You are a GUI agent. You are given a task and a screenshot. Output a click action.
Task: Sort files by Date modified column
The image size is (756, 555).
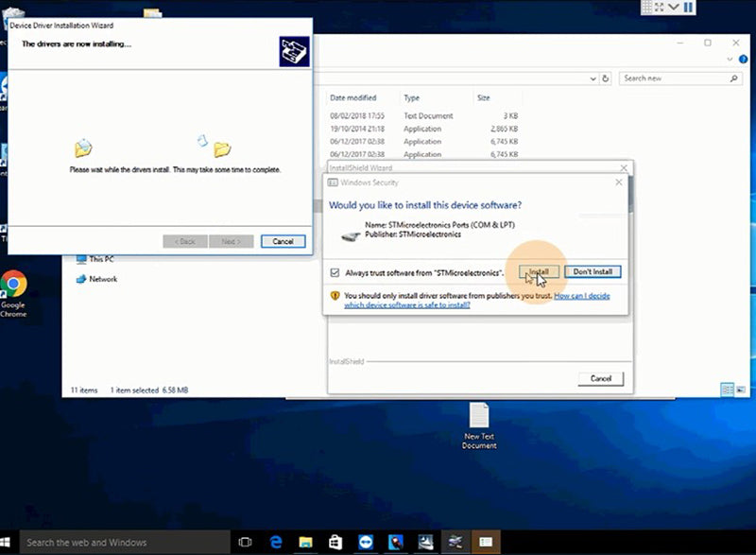tap(352, 98)
